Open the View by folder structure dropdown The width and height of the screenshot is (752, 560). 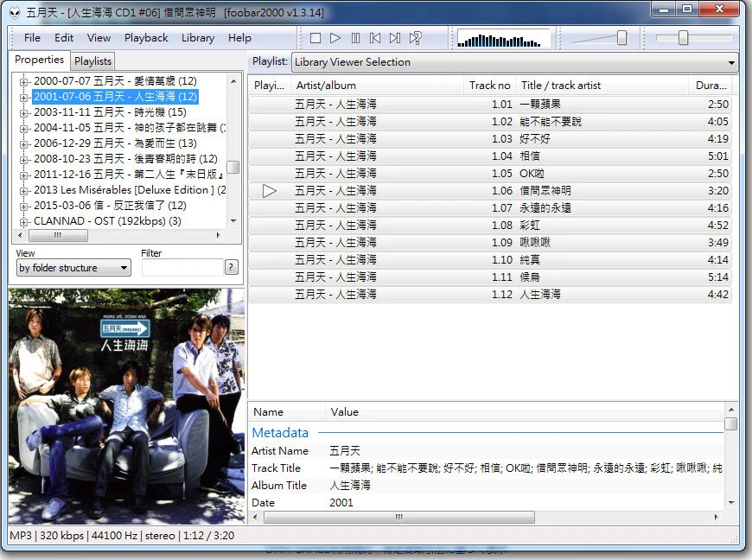pyautogui.click(x=73, y=268)
